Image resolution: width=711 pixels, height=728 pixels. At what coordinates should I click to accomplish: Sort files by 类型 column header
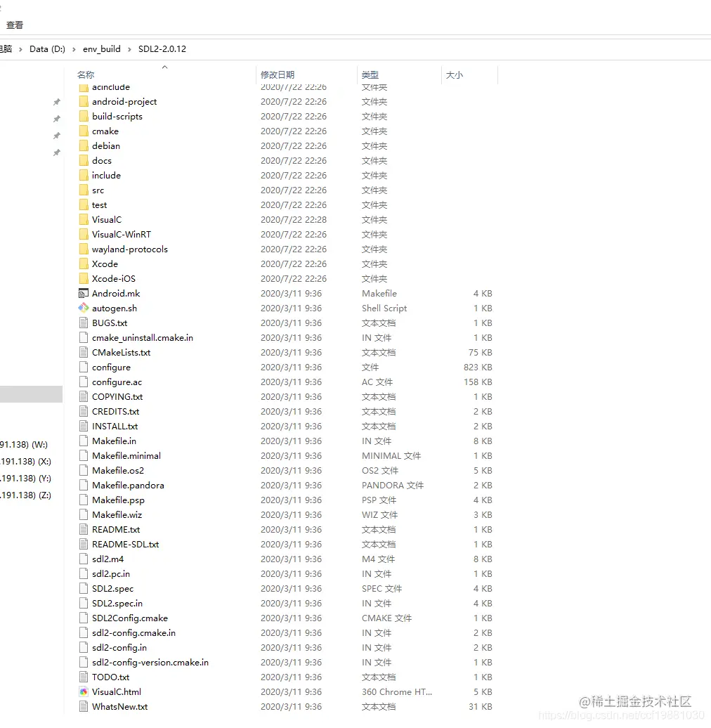[x=370, y=74]
